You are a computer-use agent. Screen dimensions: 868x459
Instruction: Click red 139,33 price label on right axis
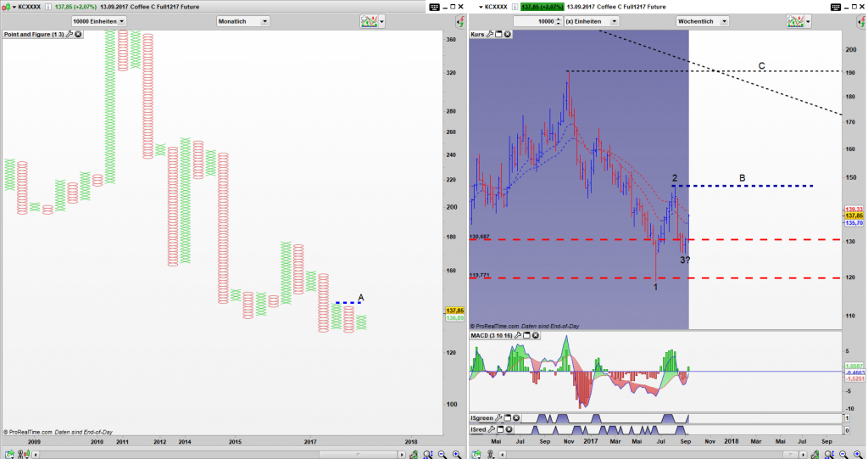[x=854, y=209]
